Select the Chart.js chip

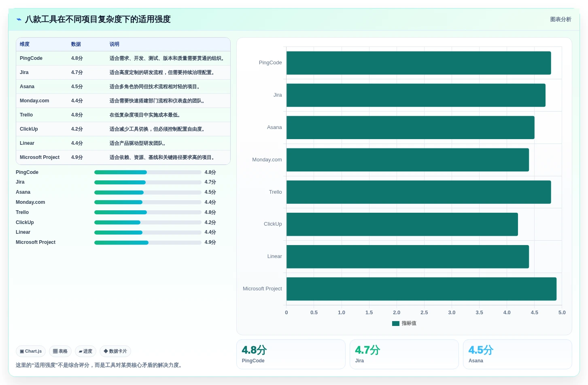[x=31, y=351]
